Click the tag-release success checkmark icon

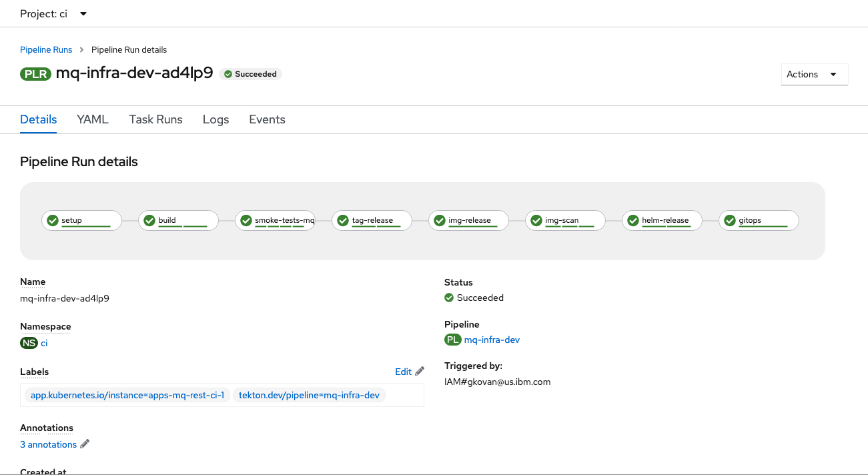point(343,221)
